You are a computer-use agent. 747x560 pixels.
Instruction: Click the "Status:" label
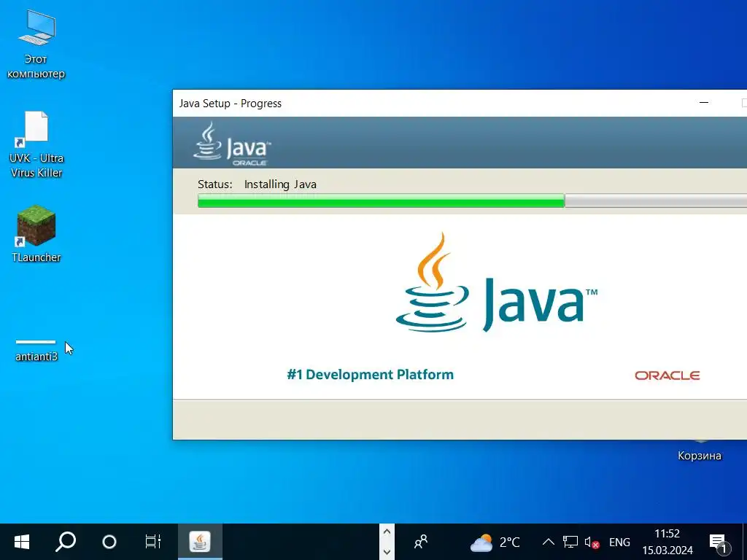coord(215,184)
